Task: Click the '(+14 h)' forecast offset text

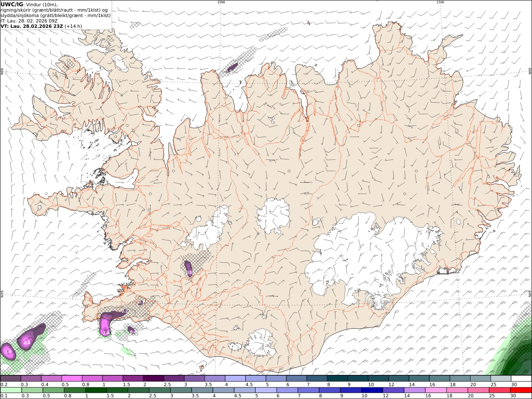Action: pos(73,26)
